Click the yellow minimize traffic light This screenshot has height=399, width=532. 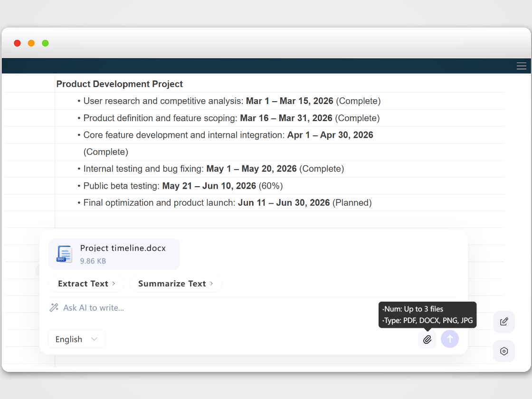[31, 43]
